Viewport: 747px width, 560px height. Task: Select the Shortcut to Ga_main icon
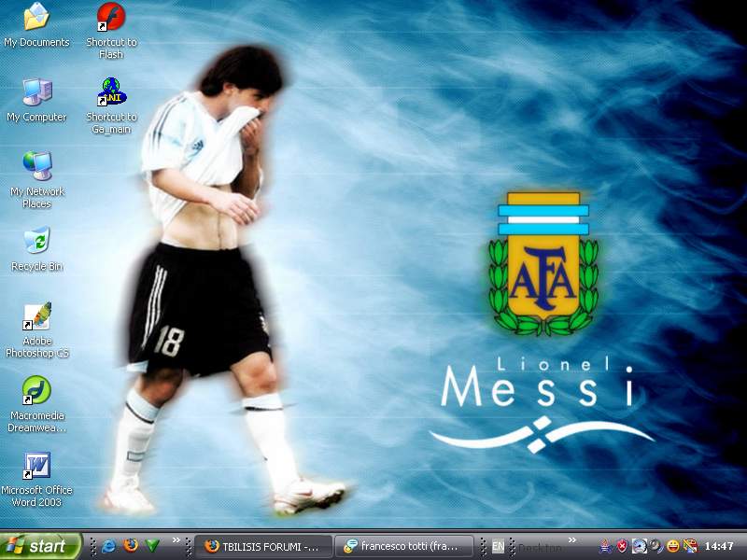[x=111, y=105]
